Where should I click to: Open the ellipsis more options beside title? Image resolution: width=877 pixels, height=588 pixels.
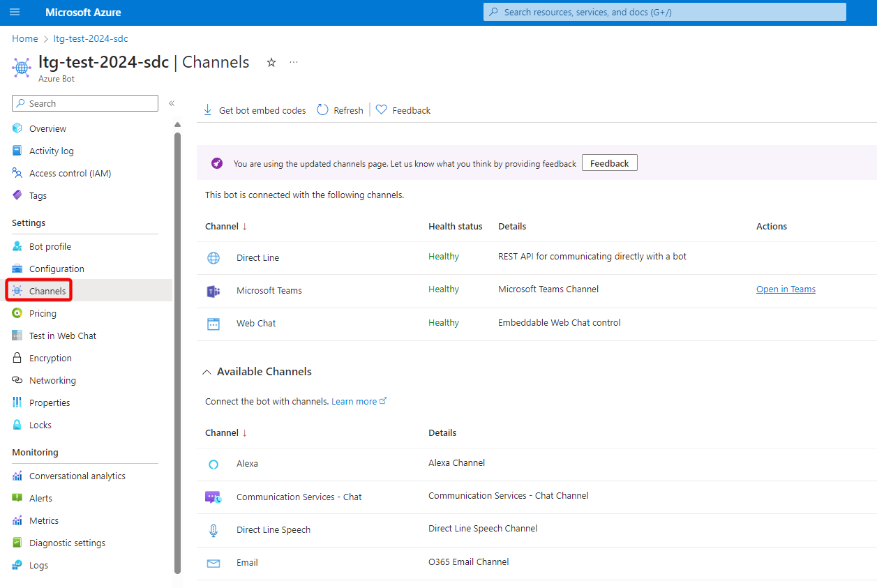[x=294, y=63]
